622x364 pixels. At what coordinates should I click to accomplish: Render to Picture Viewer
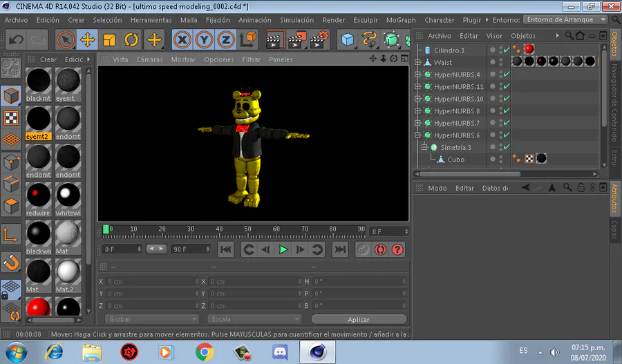[x=296, y=39]
